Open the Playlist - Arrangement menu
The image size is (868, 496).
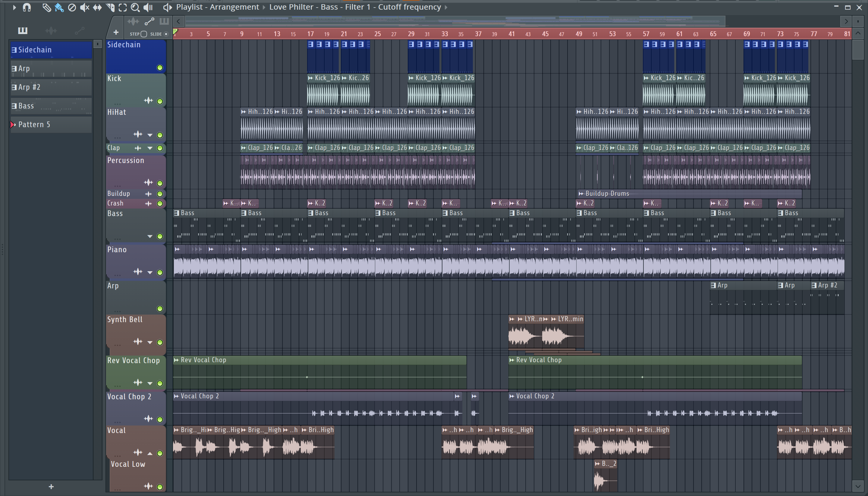point(218,7)
